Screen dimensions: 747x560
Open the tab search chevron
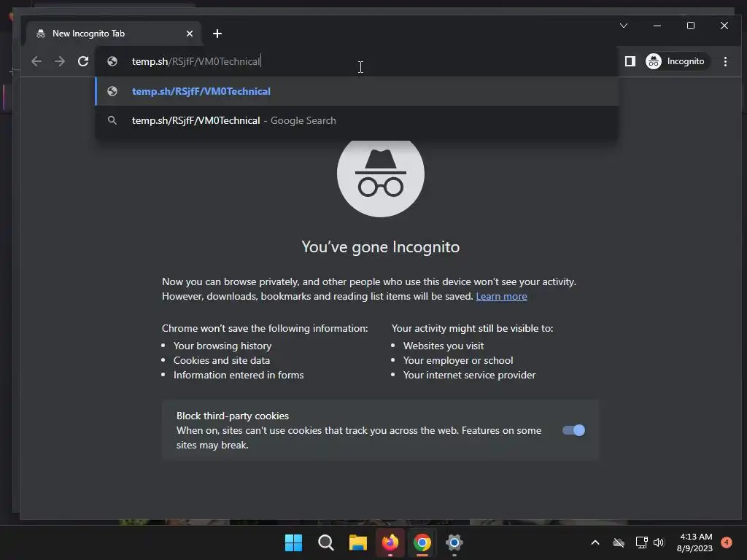(624, 26)
